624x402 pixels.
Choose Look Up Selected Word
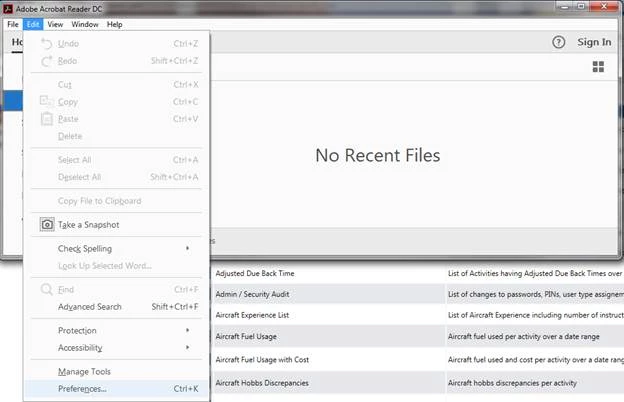pyautogui.click(x=116, y=265)
